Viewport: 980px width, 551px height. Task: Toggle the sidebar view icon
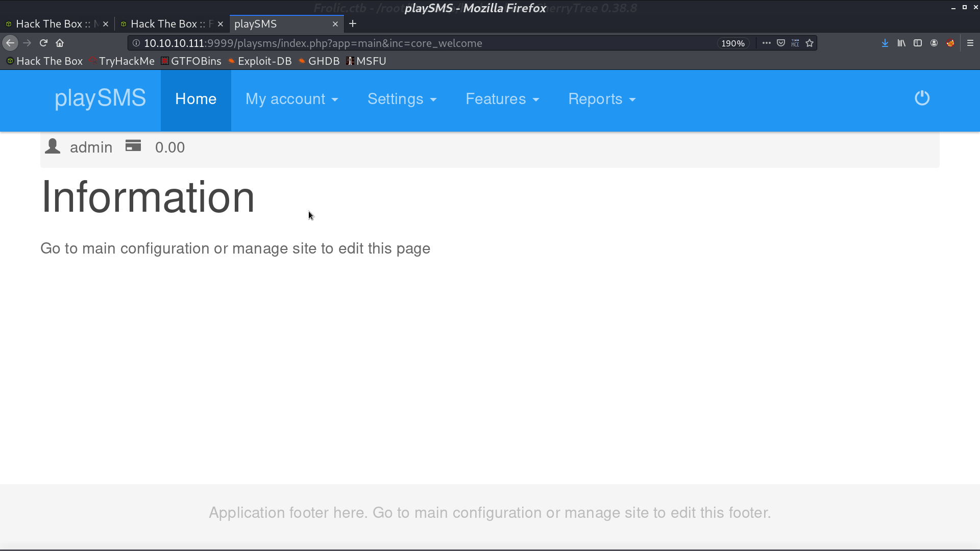tap(918, 43)
